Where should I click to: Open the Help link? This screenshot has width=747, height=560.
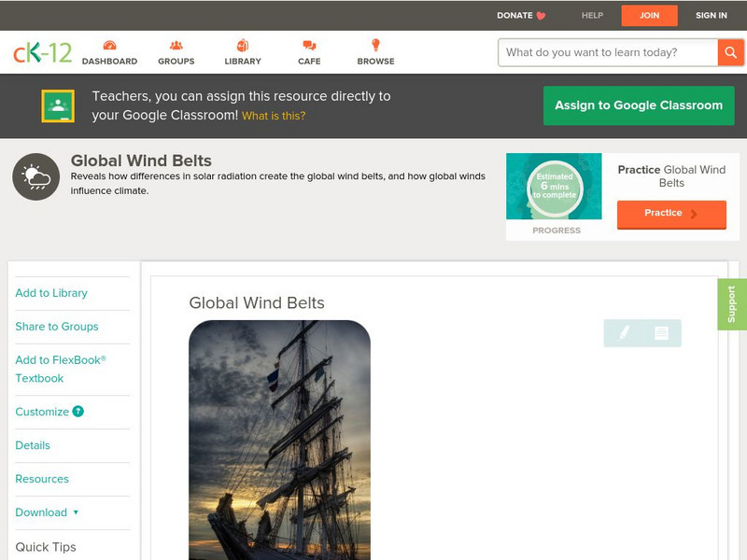tap(592, 15)
